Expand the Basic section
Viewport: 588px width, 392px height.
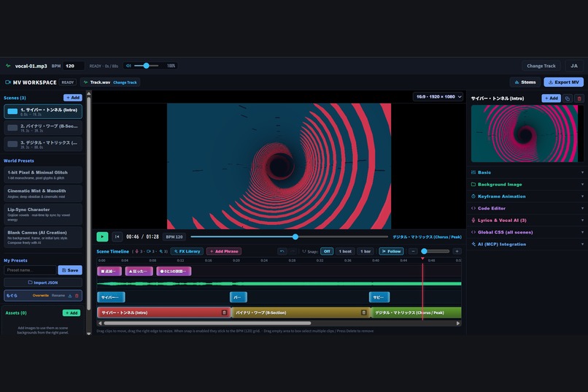pyautogui.click(x=527, y=172)
